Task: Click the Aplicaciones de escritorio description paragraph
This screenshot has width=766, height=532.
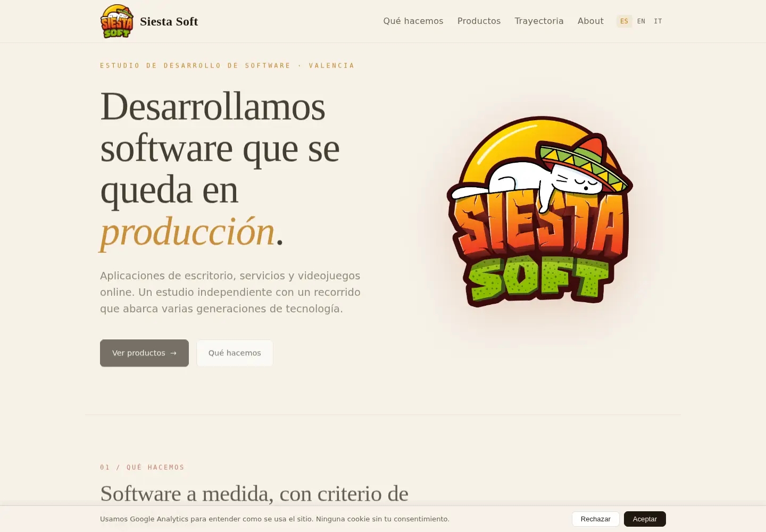Action: point(230,292)
